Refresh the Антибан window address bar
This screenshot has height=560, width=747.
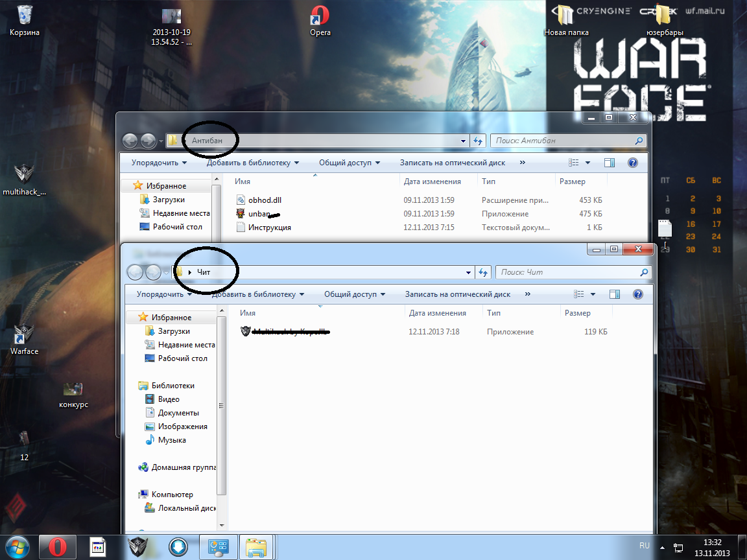pos(478,141)
